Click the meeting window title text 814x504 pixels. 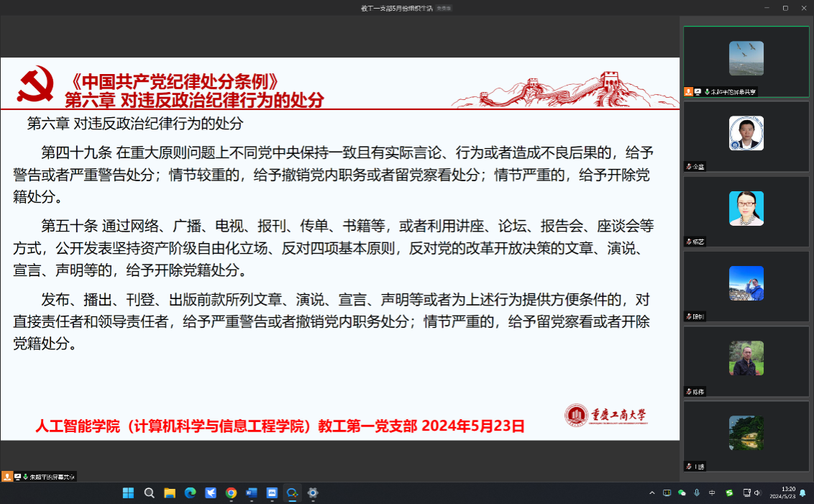395,8
